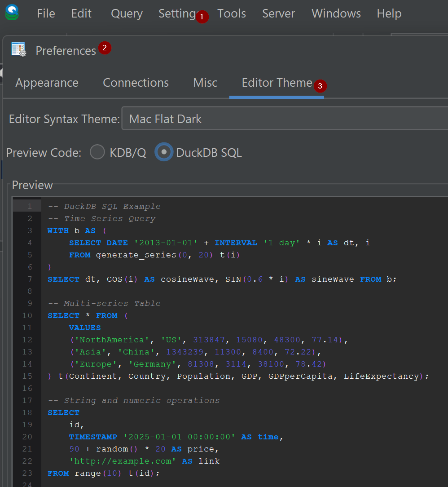The height and width of the screenshot is (487, 448).
Task: Click the 'http://example.com' string in preview
Action: (x=123, y=461)
